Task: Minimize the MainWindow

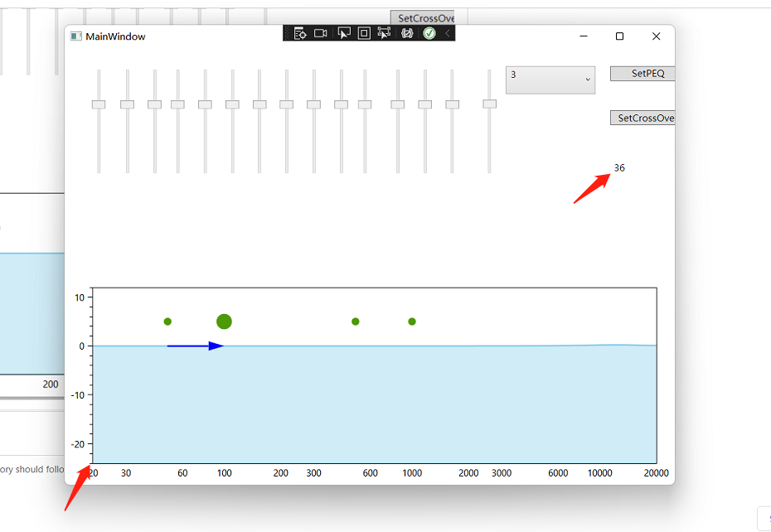Action: (584, 36)
